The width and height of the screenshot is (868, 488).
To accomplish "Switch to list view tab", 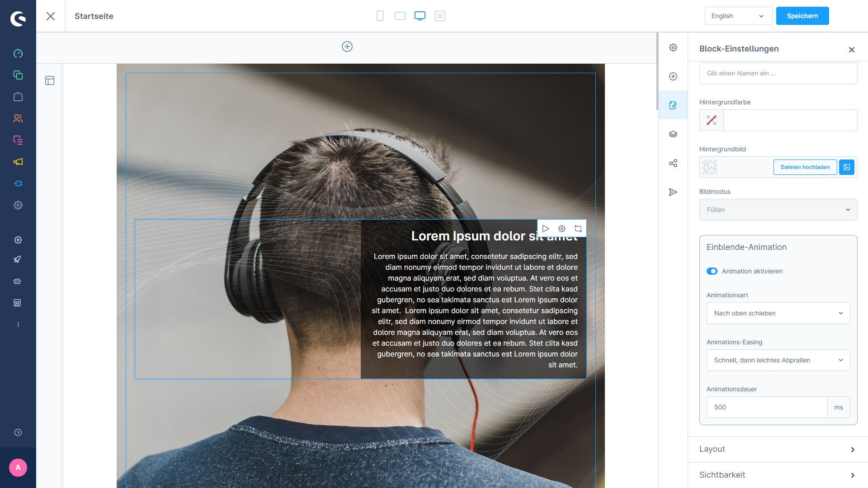I will tap(439, 15).
